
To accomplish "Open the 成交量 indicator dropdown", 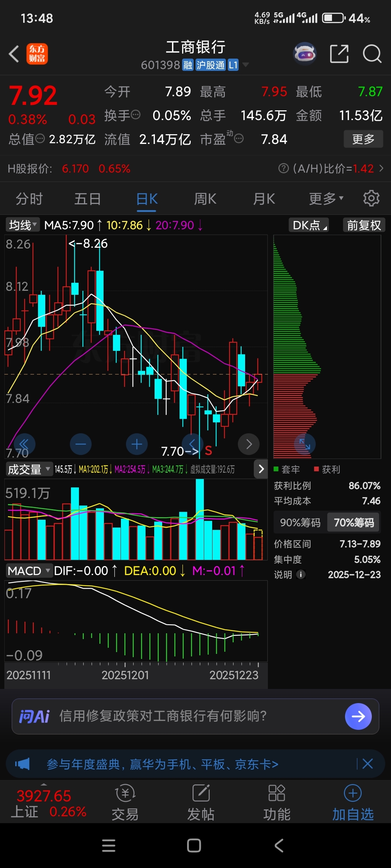I will coord(29,469).
